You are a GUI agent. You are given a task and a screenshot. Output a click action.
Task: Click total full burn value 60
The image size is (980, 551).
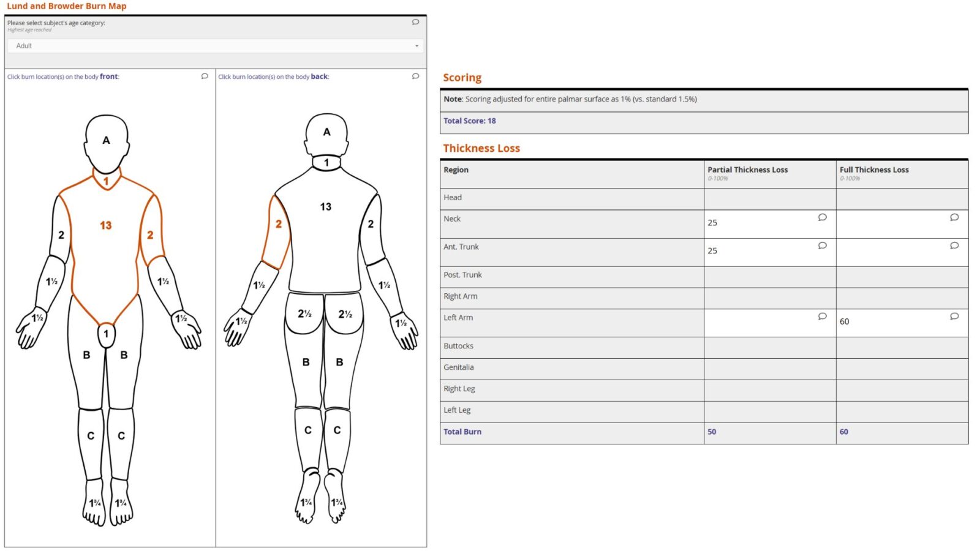(844, 432)
